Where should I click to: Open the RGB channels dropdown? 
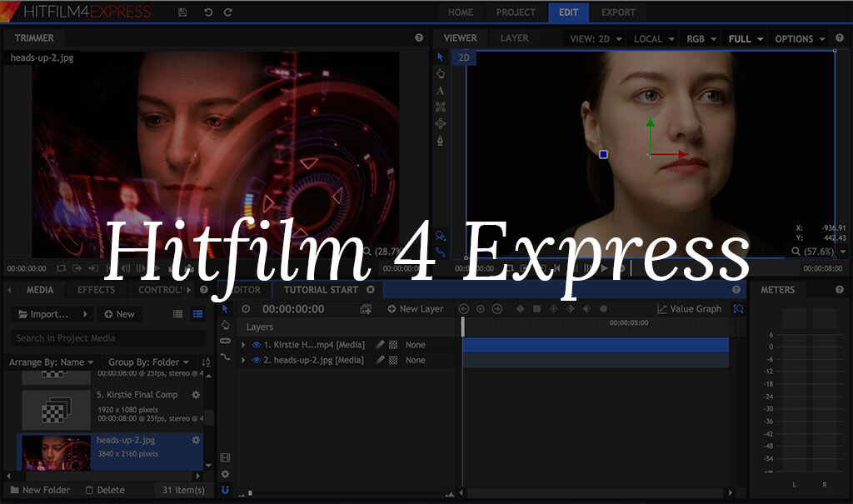click(x=701, y=38)
